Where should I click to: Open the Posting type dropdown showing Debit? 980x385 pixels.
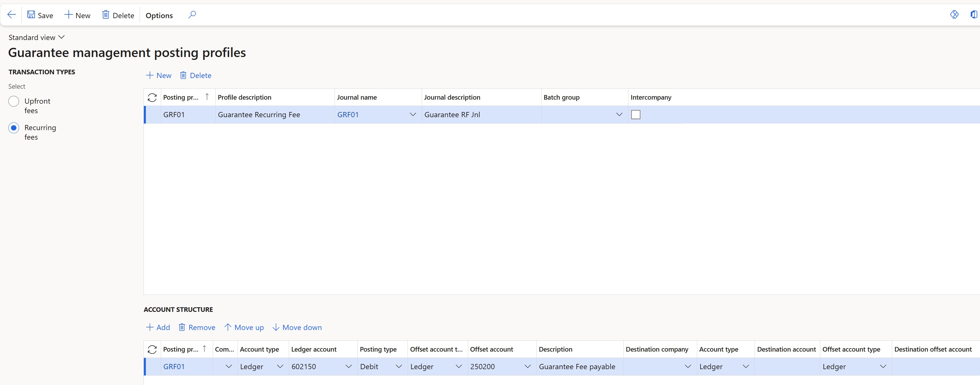pyautogui.click(x=399, y=366)
